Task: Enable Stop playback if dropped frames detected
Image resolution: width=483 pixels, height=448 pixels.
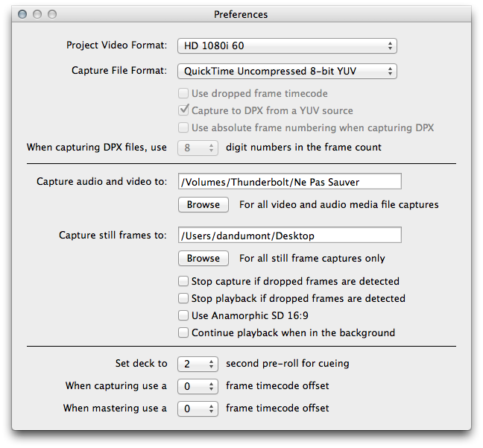Action: point(183,298)
